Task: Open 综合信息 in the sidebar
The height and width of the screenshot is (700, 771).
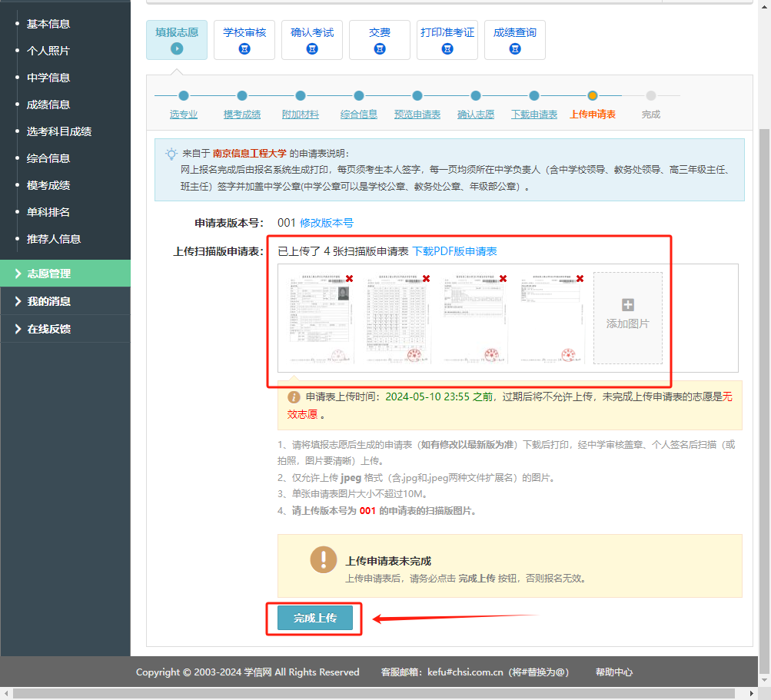Action: (x=48, y=158)
